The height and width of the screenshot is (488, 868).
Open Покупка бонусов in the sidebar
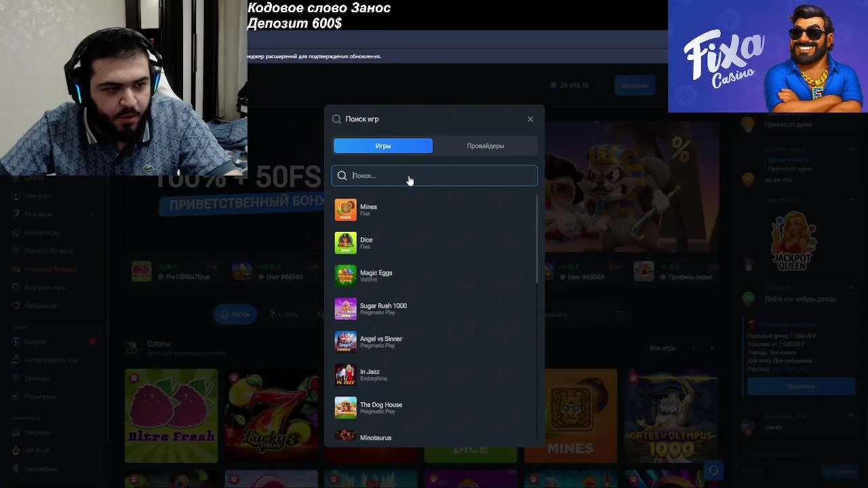(49, 251)
